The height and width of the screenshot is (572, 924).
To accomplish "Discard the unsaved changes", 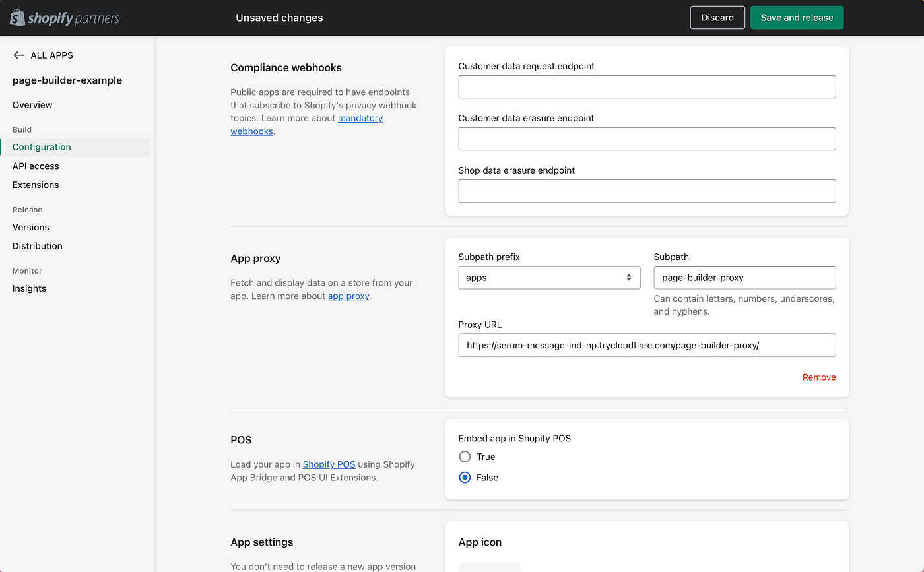I will point(717,18).
